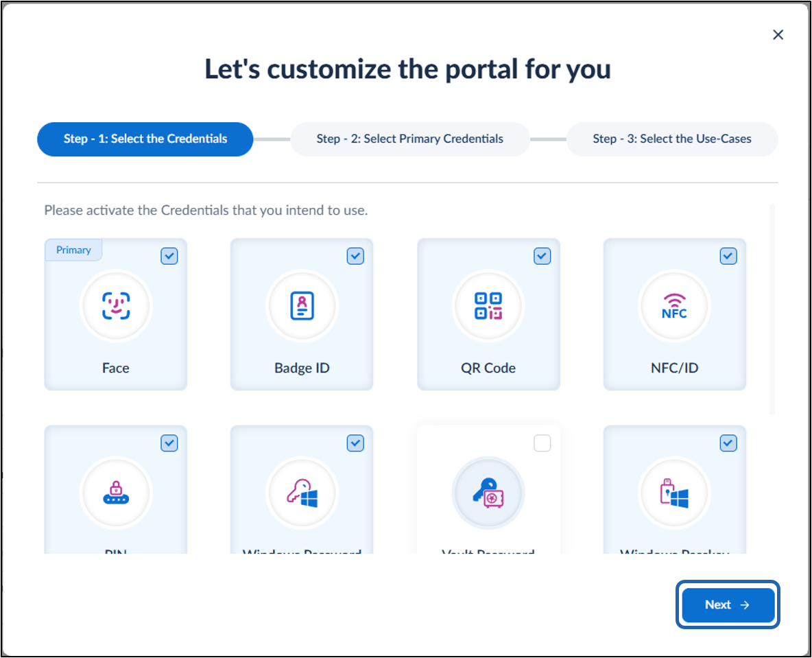The image size is (812, 658).
Task: Click the Badge ID label text
Action: point(302,368)
